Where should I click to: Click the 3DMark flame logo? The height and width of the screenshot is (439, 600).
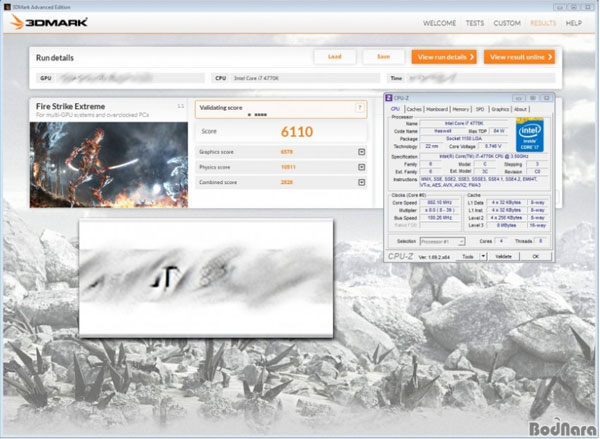[17, 22]
